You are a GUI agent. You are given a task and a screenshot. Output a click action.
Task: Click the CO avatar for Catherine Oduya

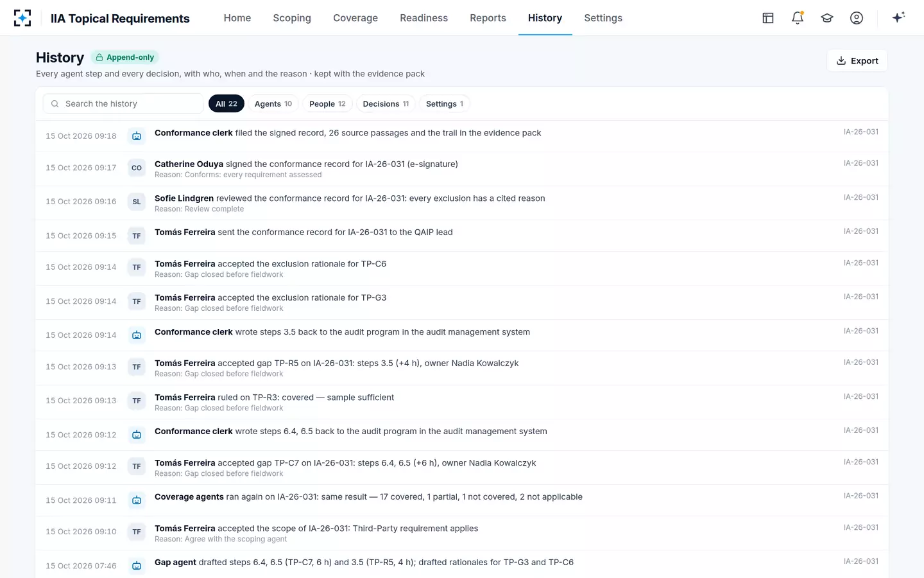(137, 168)
